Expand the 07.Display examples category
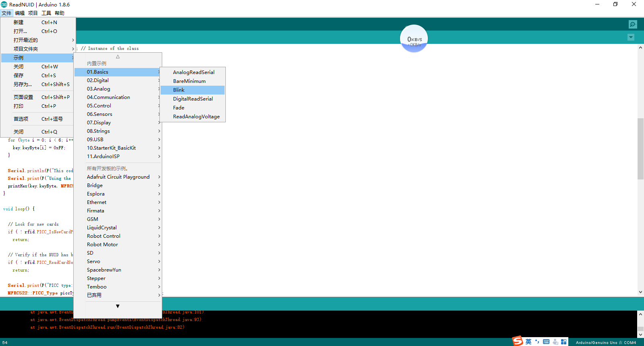Image resolution: width=644 pixels, height=346 pixels. [118, 123]
